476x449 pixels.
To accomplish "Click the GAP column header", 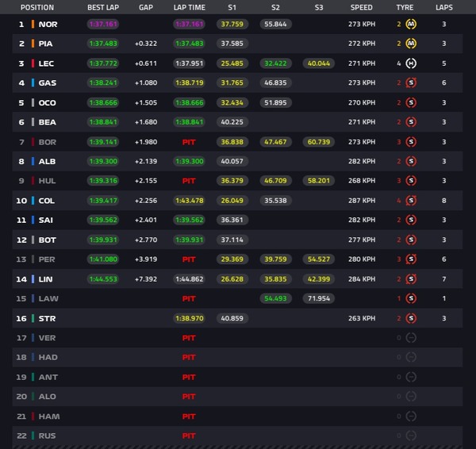I will point(146,8).
